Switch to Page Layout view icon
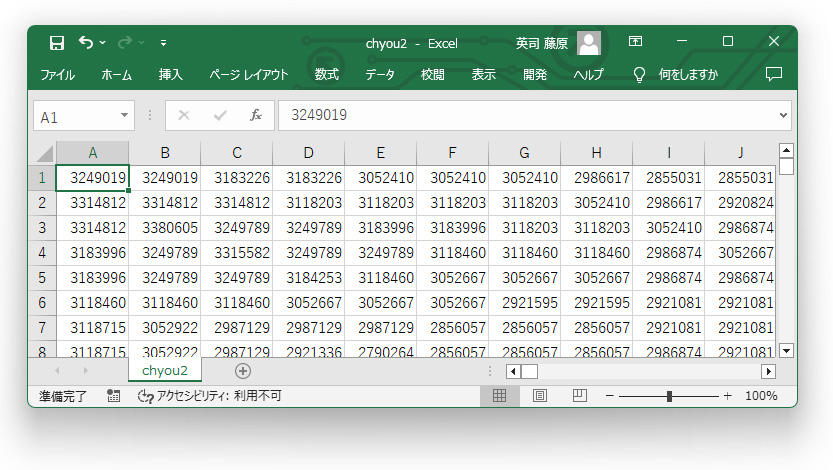The image size is (833, 470). [x=540, y=396]
